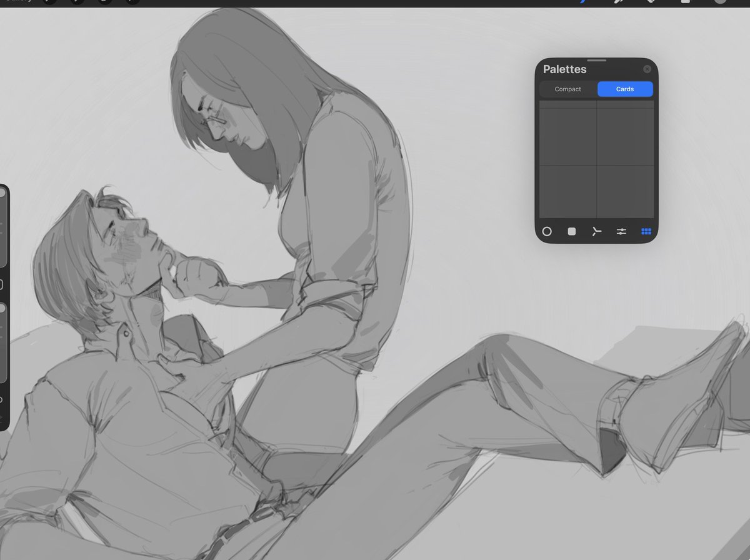Switch to the Disc color picker
The height and width of the screenshot is (560, 750).
pyautogui.click(x=547, y=231)
